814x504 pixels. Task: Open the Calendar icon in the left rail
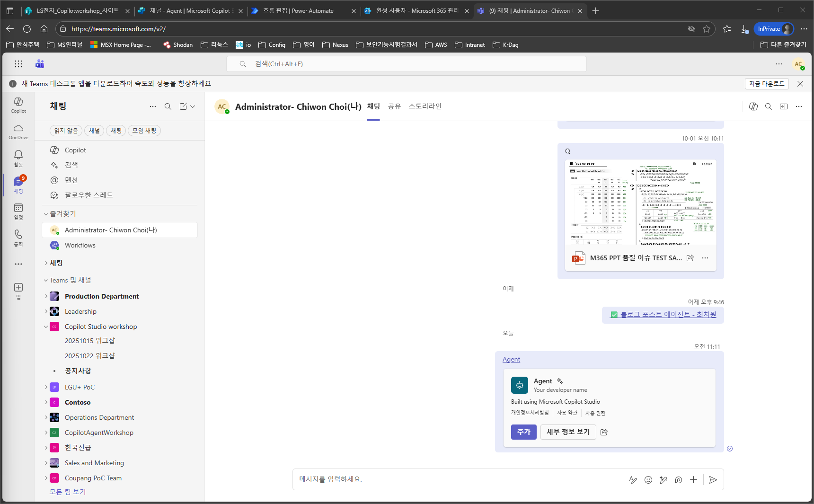tap(18, 211)
